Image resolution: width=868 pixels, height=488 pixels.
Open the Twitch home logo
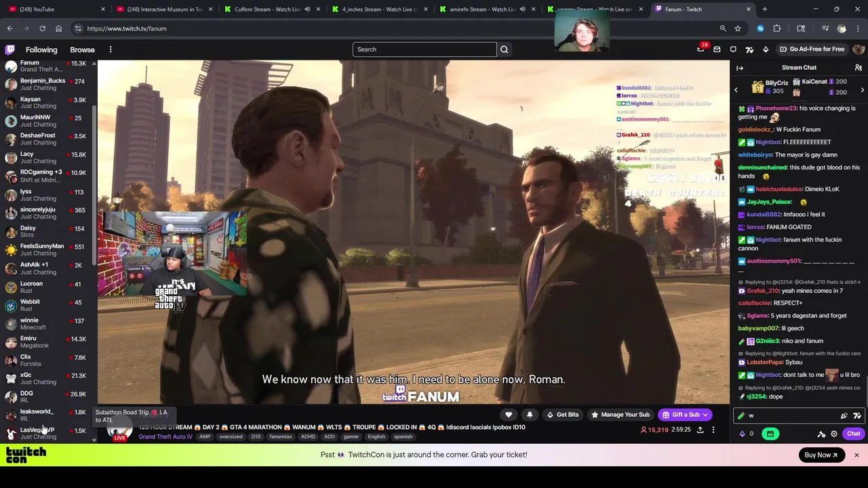click(10, 49)
